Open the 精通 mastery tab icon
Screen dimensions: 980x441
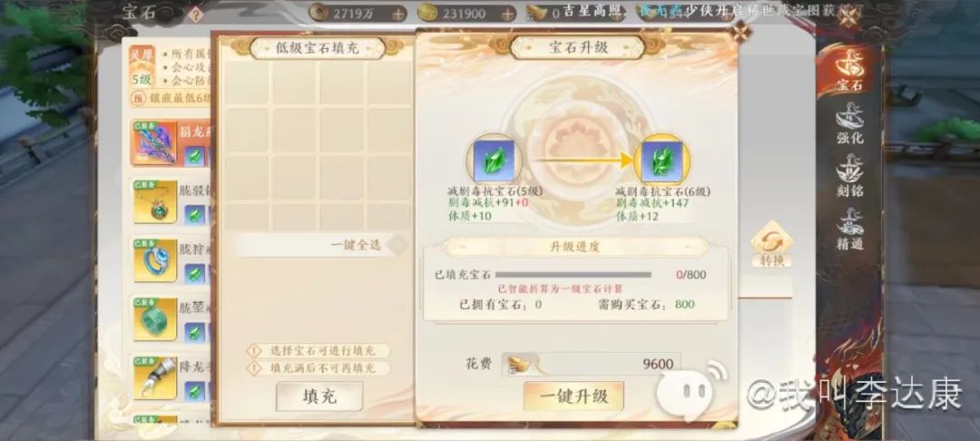pos(850,229)
